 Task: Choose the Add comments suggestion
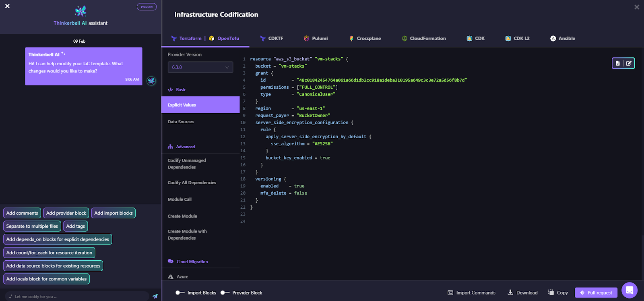click(x=22, y=213)
